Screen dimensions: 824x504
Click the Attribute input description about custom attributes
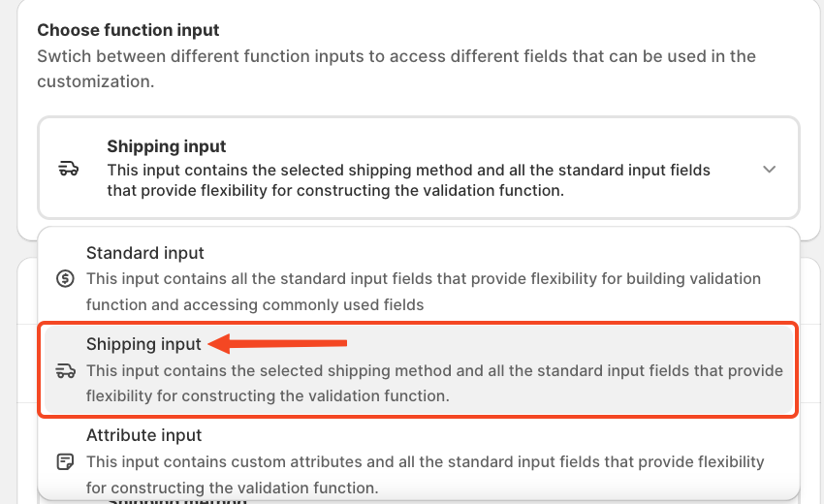425,474
